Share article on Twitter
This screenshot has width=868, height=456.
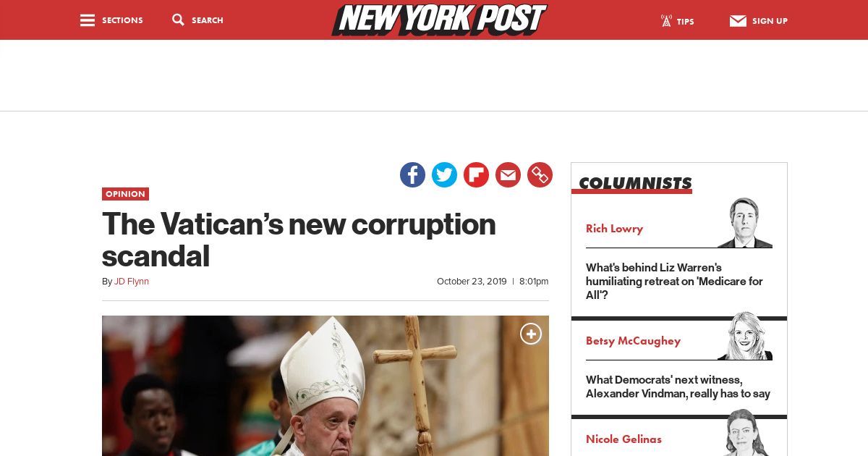pos(444,174)
